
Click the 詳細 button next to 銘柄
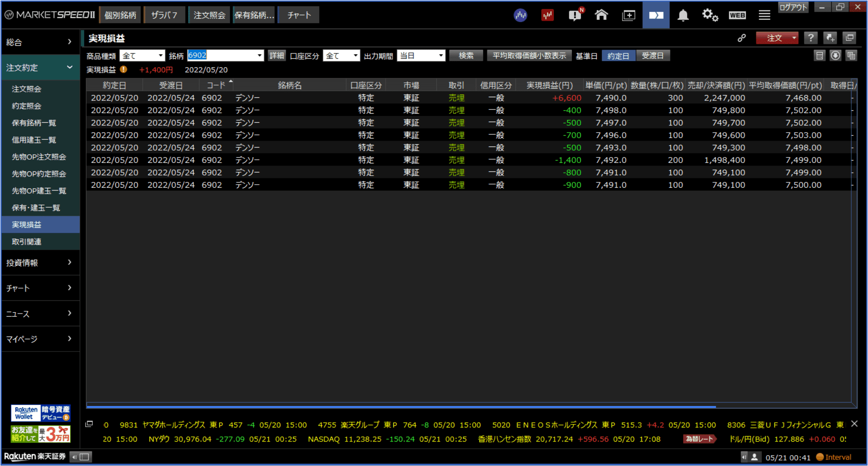[277, 56]
